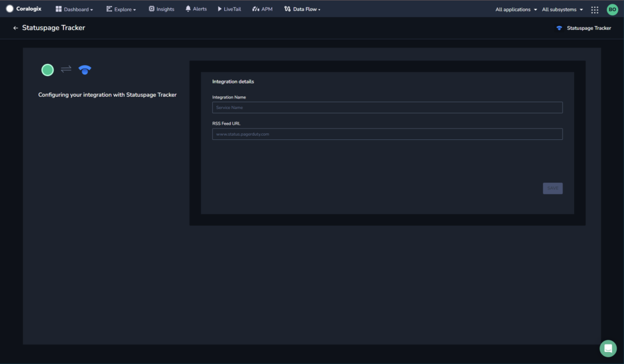The height and width of the screenshot is (364, 624).
Task: Click the Statuspage Tracker breadcrumb icon at top right
Action: pyautogui.click(x=559, y=28)
